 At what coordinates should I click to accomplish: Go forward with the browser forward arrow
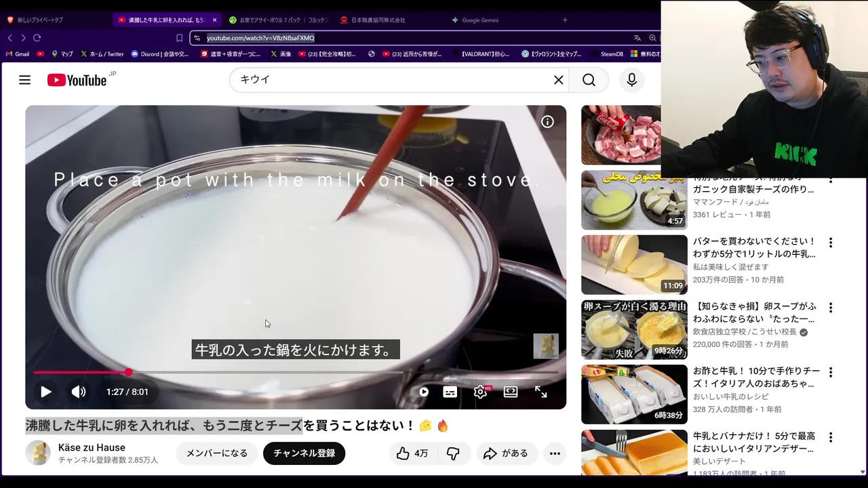23,38
